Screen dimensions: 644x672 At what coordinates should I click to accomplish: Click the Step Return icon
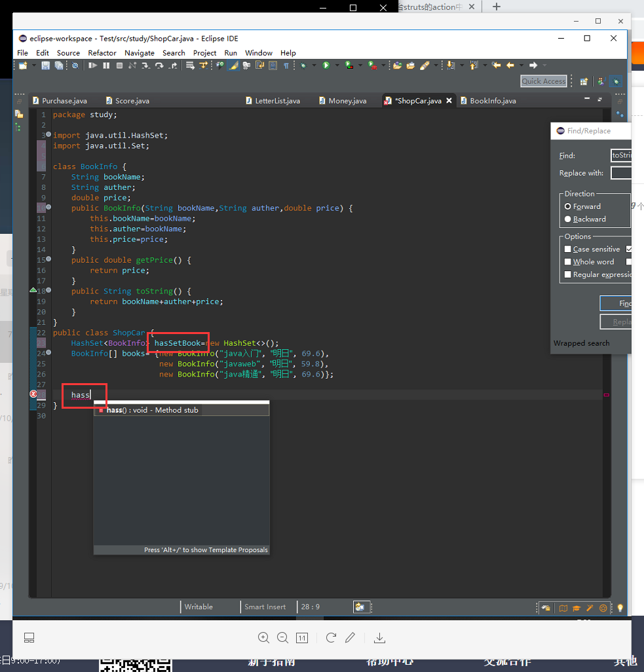click(x=172, y=65)
